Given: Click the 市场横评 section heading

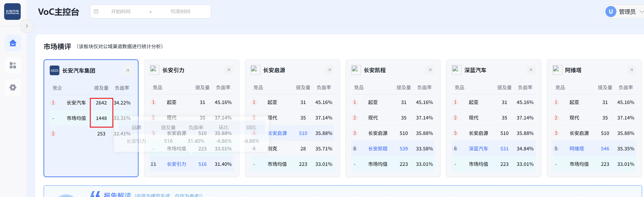Looking at the screenshot, I should tap(57, 47).
